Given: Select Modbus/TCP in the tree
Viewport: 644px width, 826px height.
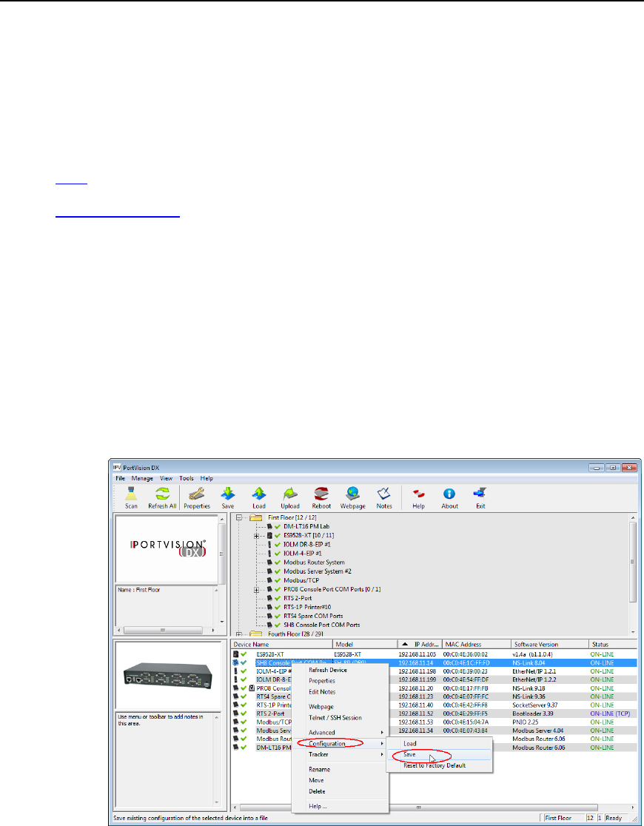Looking at the screenshot, I should 301,580.
